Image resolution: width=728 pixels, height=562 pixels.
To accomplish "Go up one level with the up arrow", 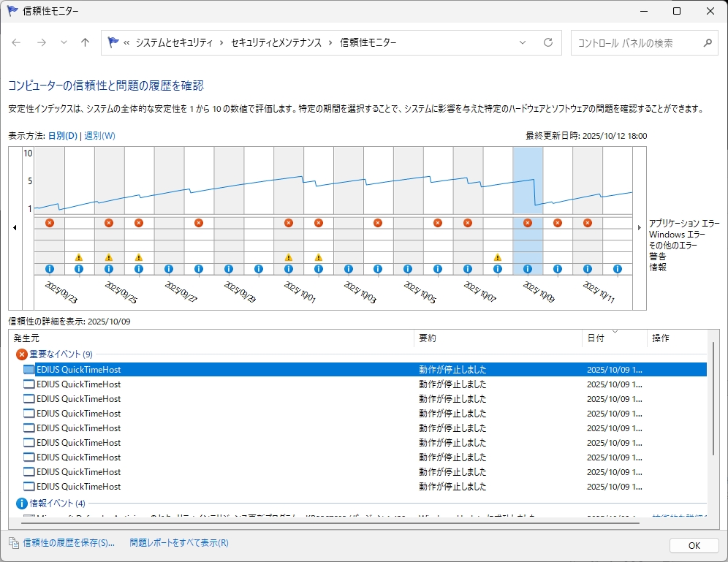I will click(x=85, y=43).
